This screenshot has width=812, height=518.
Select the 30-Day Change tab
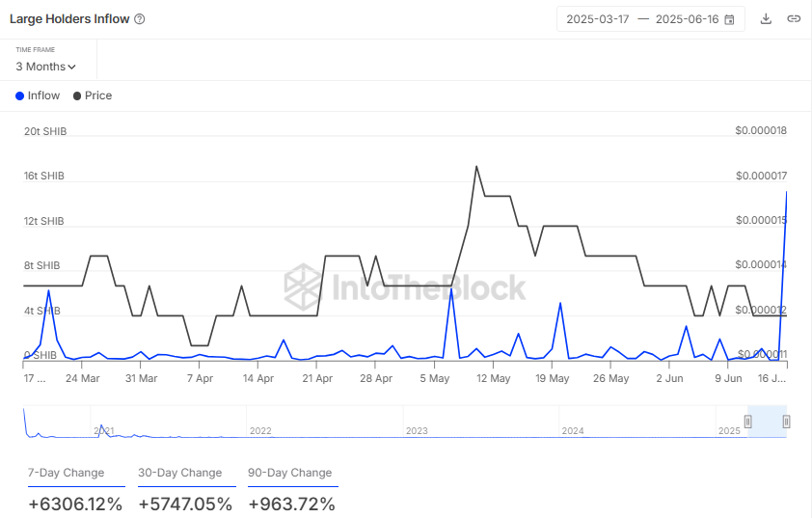(x=180, y=473)
